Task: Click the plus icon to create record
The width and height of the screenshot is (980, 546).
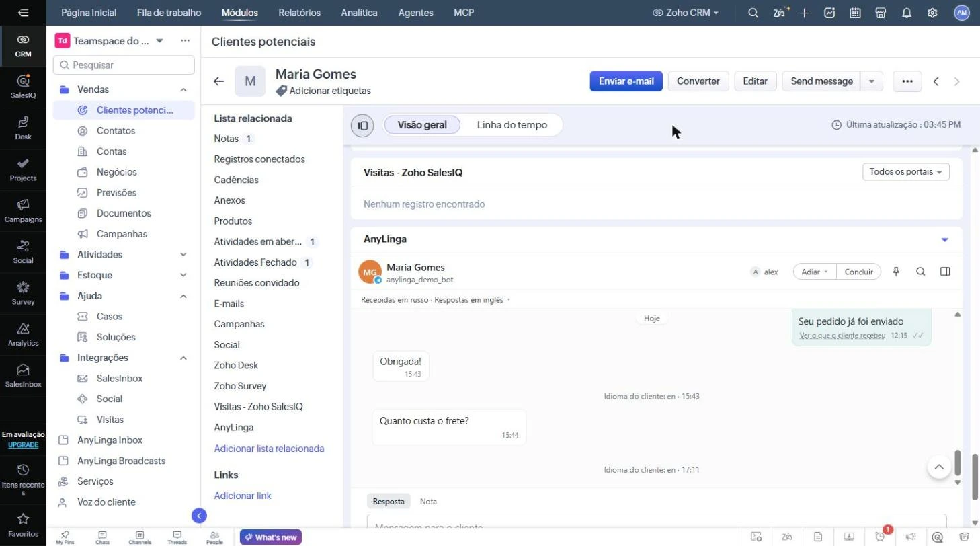Action: 804,13
